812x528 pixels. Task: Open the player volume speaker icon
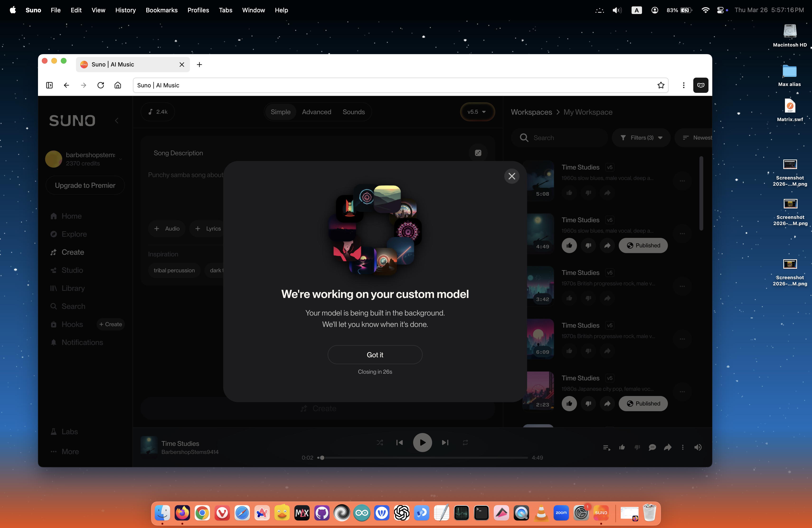pyautogui.click(x=698, y=447)
